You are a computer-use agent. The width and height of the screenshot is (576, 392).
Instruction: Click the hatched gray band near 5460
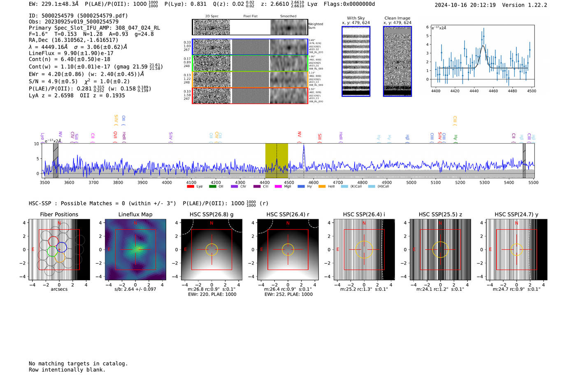pyautogui.click(x=524, y=161)
